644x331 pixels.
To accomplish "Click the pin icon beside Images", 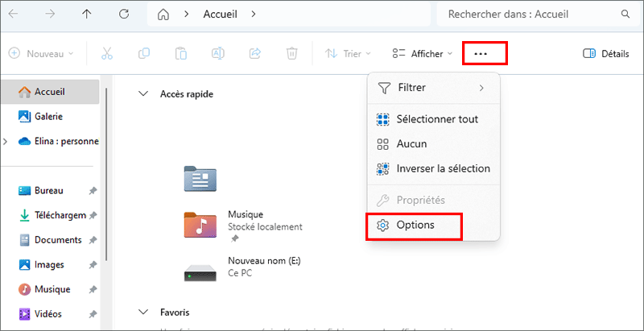I will point(93,265).
